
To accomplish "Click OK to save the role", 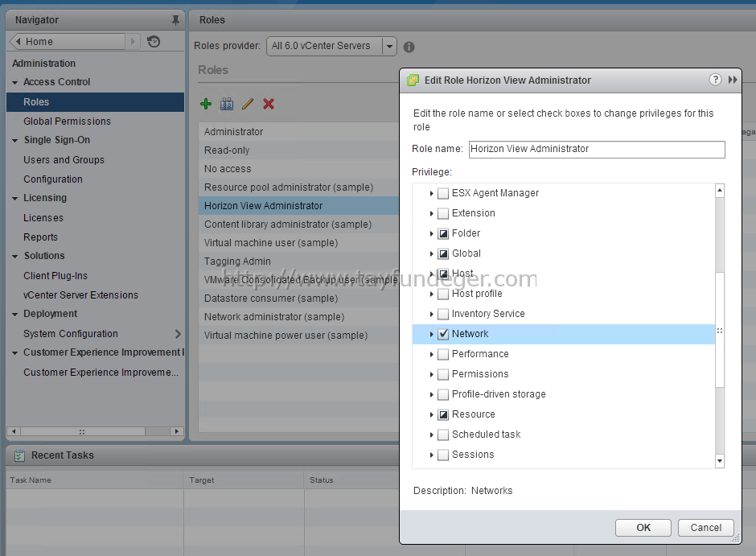I will pyautogui.click(x=643, y=528).
